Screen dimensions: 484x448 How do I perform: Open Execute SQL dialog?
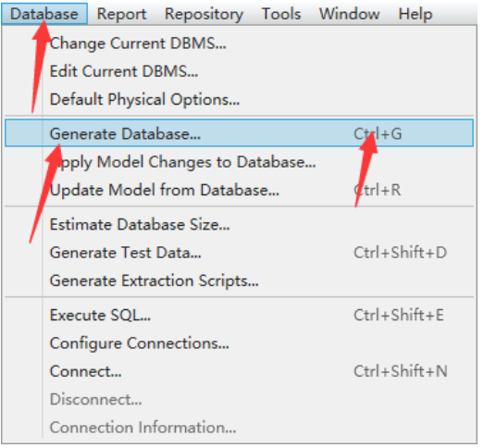[x=239, y=315]
